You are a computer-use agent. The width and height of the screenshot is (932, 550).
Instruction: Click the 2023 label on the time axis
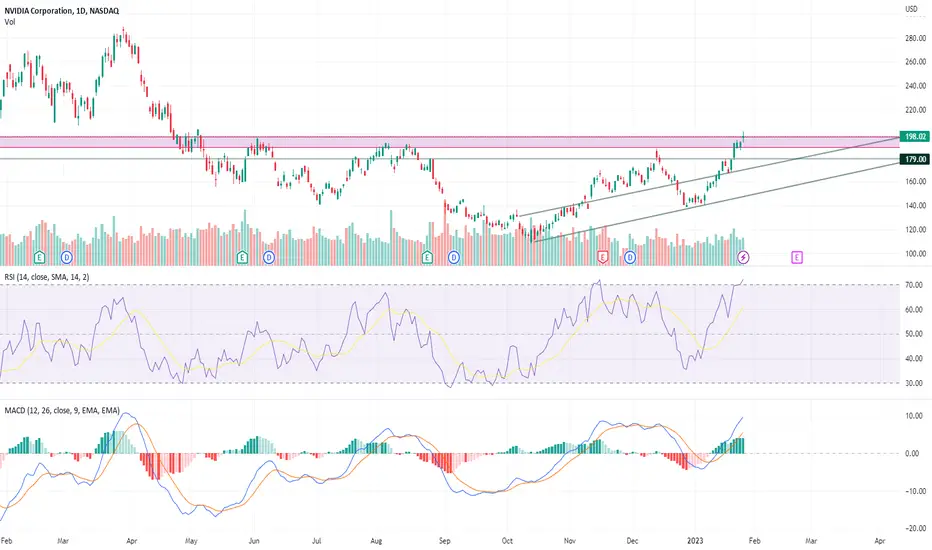pos(695,541)
